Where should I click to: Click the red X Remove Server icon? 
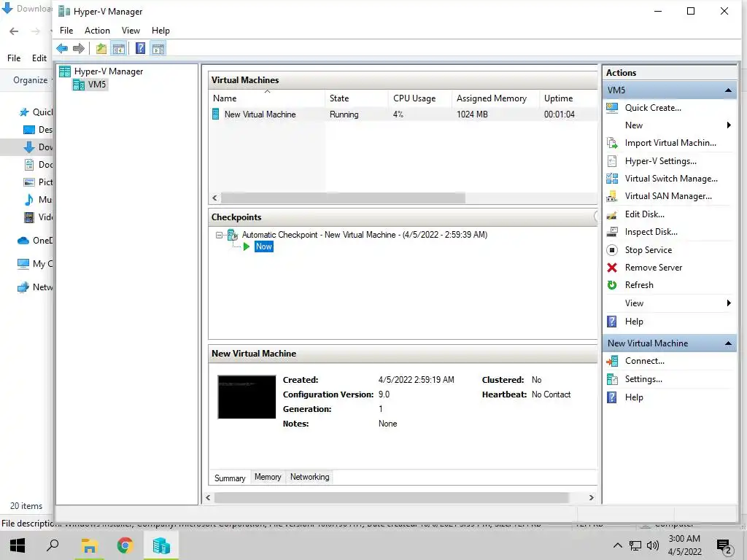tap(612, 268)
